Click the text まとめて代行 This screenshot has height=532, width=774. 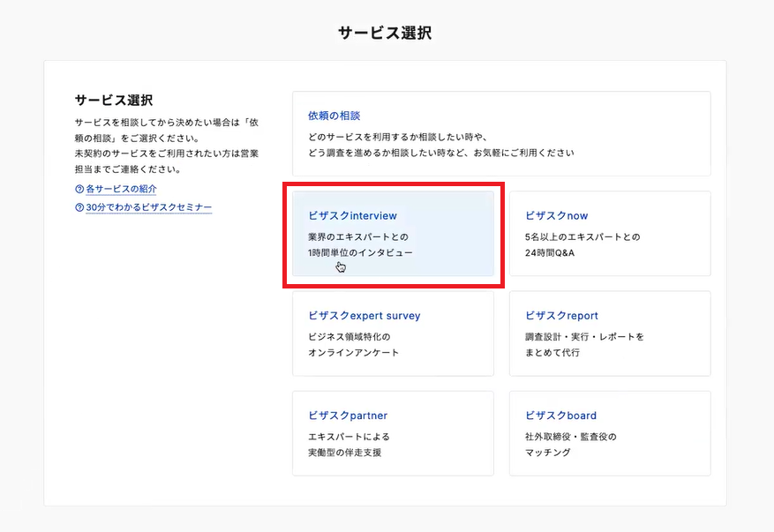click(x=552, y=352)
